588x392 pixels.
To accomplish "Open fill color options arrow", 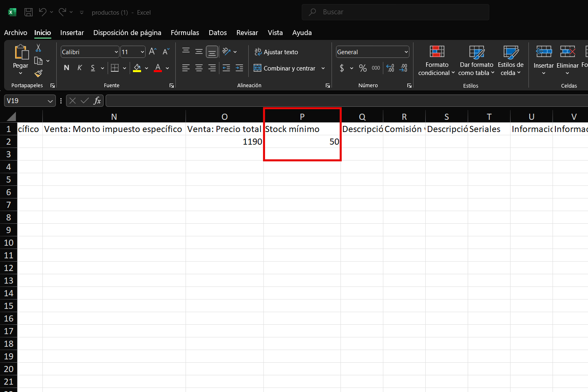I will [146, 68].
